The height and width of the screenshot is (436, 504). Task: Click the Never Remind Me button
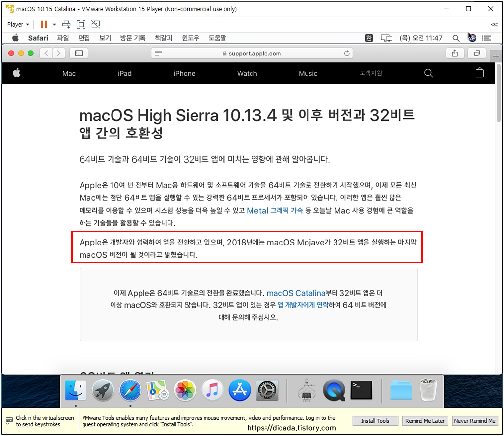click(475, 421)
